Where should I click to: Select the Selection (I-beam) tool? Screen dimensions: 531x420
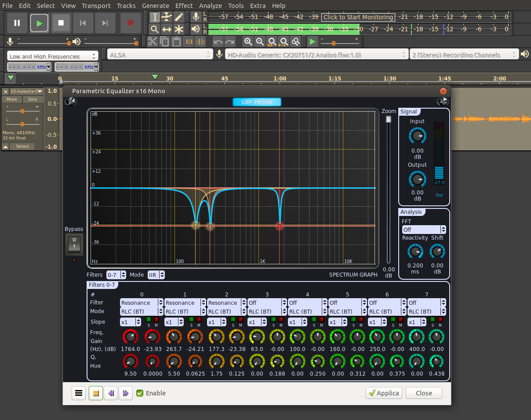[155, 17]
